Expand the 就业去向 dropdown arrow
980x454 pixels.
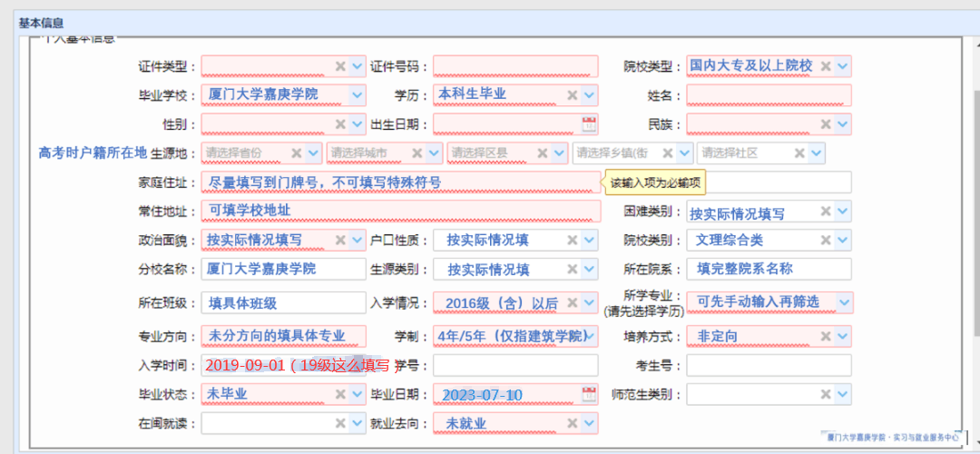coord(590,423)
